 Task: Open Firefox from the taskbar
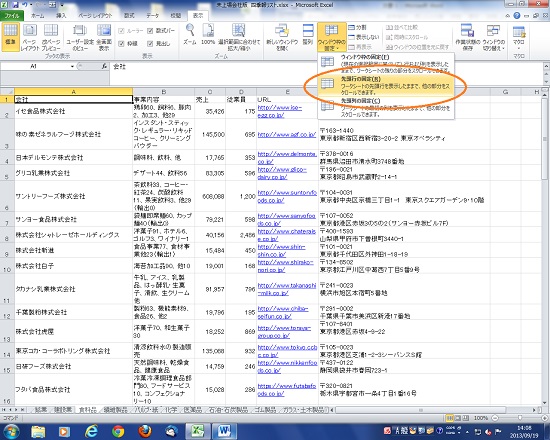(x=145, y=431)
